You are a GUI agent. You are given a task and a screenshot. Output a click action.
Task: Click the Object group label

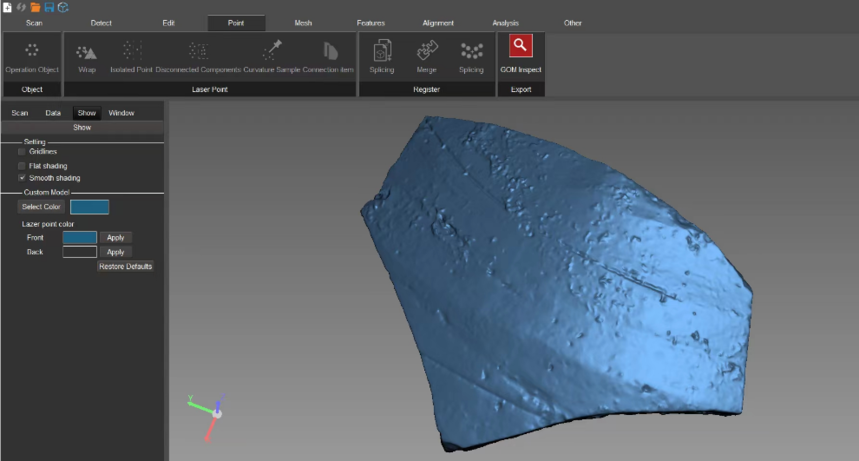pos(32,89)
